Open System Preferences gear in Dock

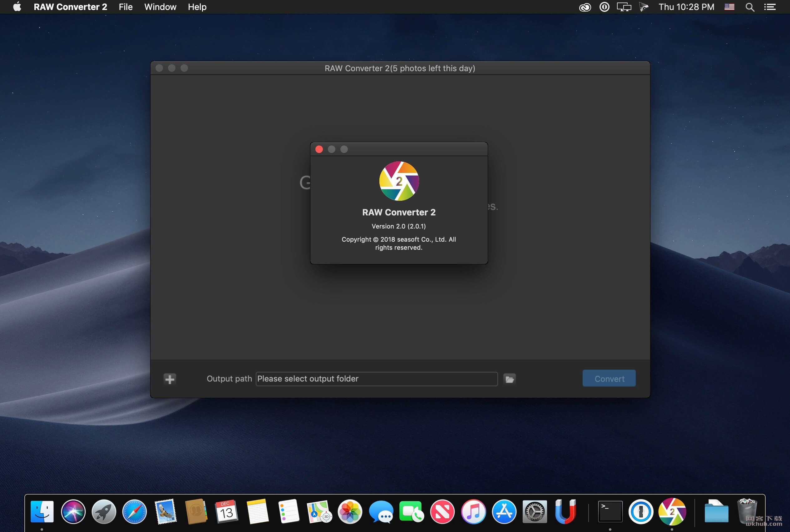535,511
